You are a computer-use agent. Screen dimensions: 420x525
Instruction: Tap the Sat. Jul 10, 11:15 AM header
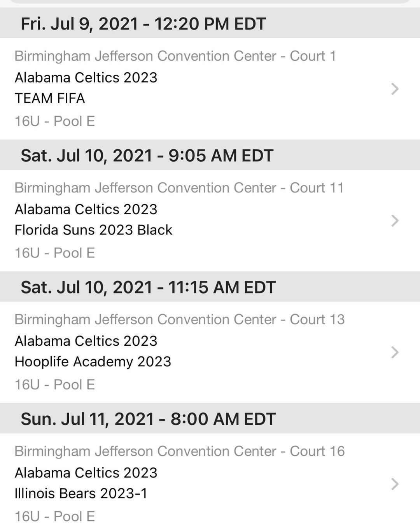pyautogui.click(x=148, y=287)
